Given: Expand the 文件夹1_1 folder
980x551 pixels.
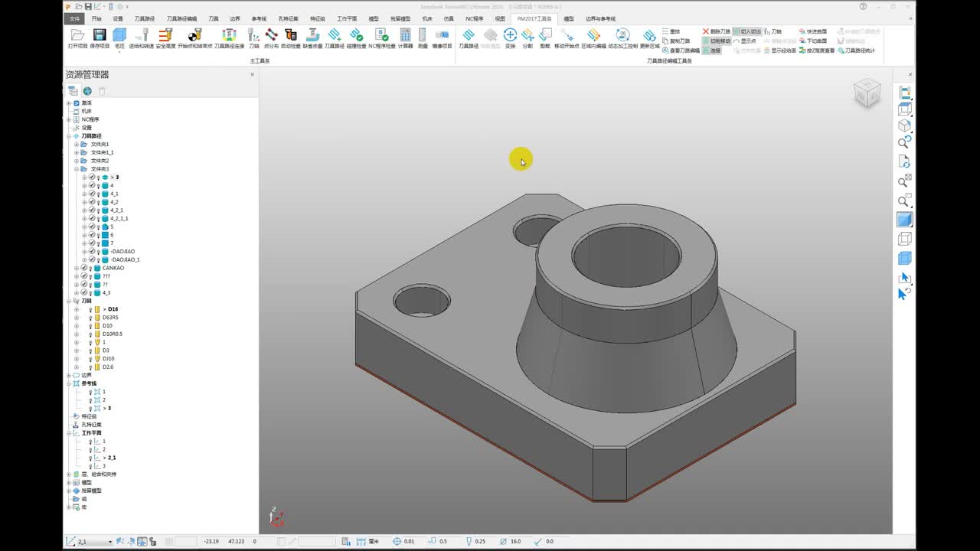Looking at the screenshot, I should [77, 152].
